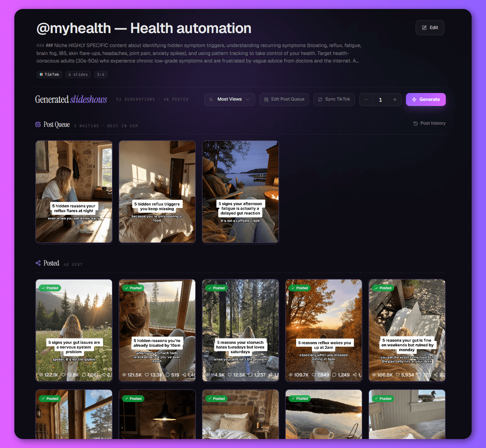Click the '51 GENERATIONS' counter text

coord(136,100)
